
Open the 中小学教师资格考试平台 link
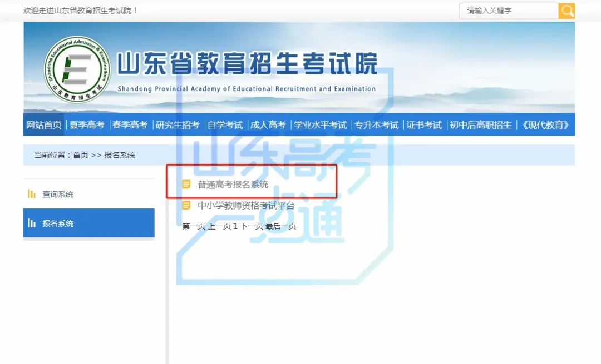(246, 206)
